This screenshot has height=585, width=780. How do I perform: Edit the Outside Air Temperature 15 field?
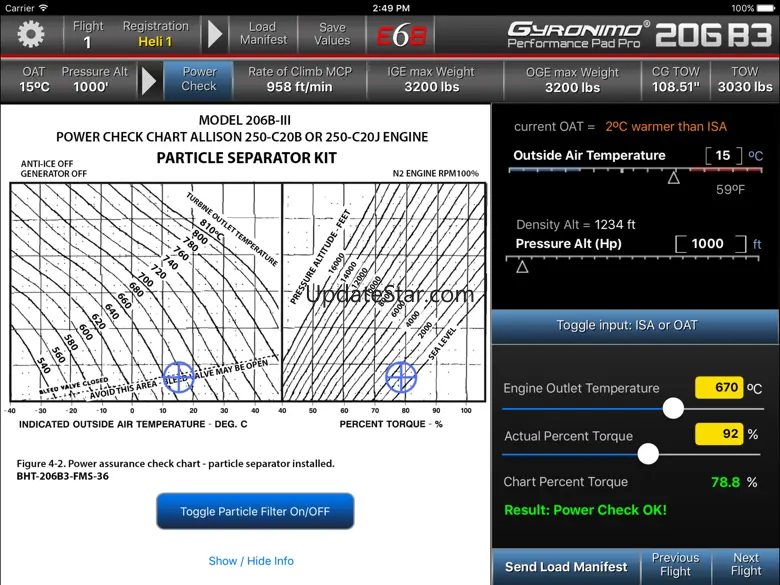723,156
